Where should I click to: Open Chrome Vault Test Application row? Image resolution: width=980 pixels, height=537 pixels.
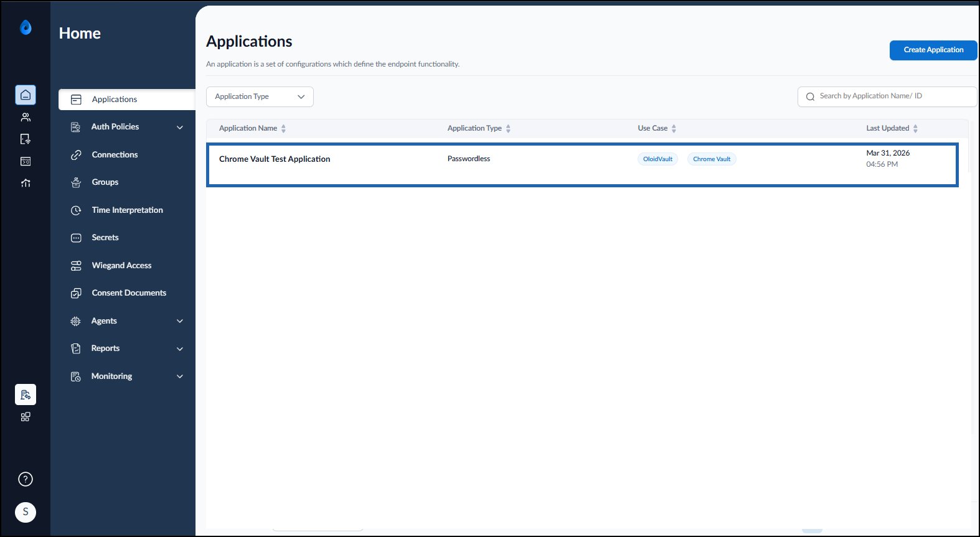coord(582,165)
